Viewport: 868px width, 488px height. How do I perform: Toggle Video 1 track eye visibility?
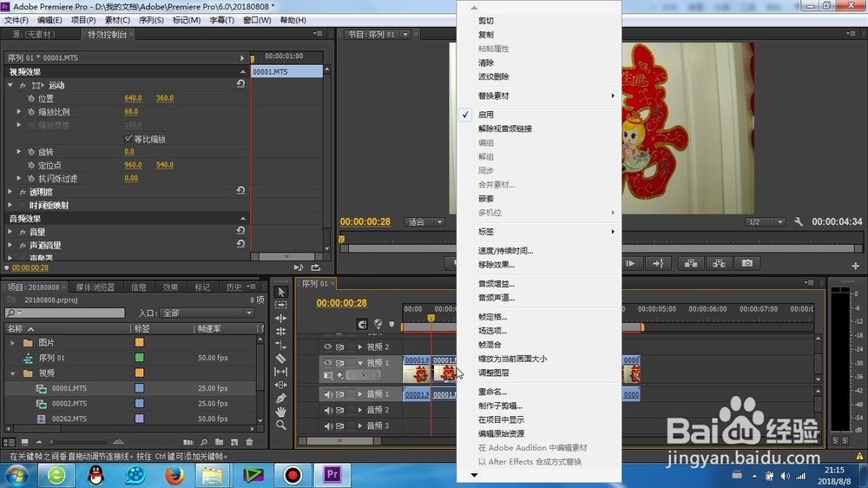(328, 363)
